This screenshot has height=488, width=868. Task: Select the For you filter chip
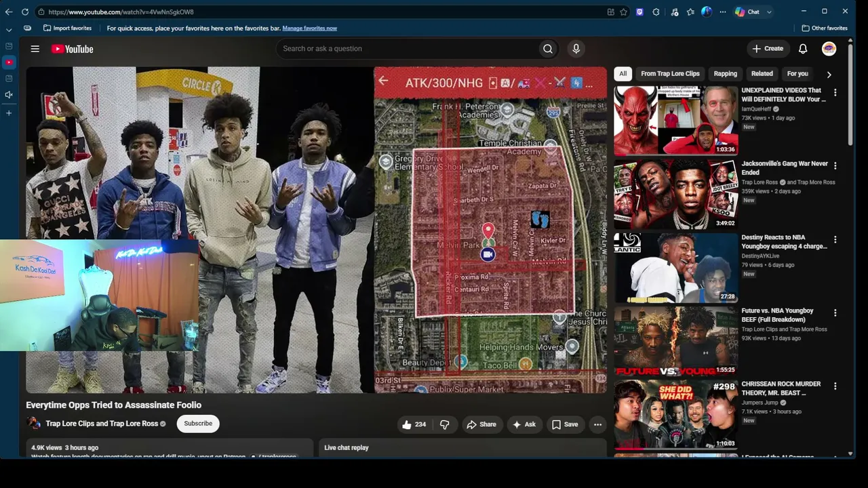point(797,74)
